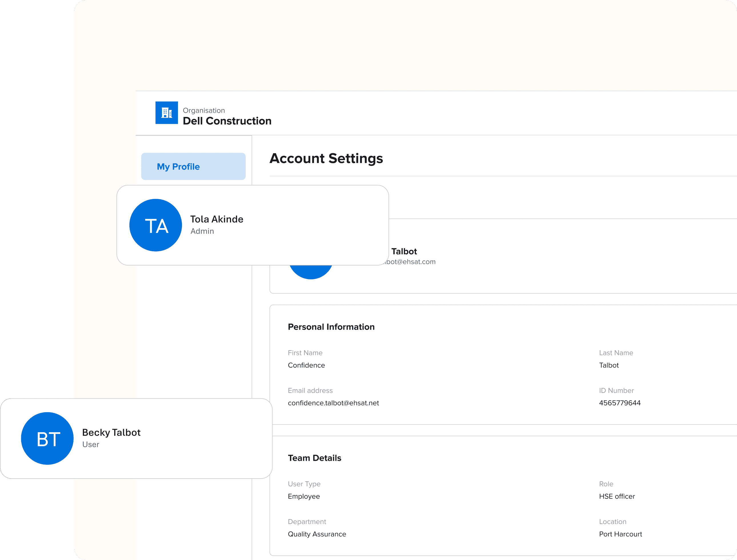The height and width of the screenshot is (560, 737).
Task: Click the Location Port Harcourt value
Action: click(x=620, y=534)
